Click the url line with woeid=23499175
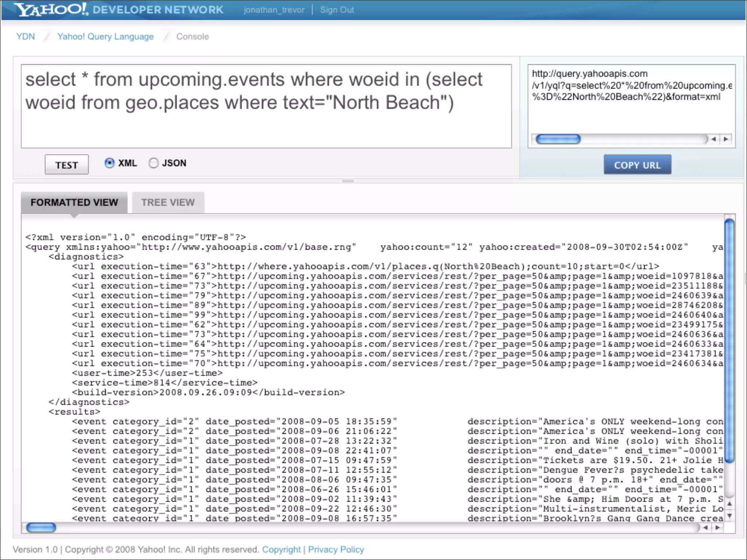This screenshot has width=747, height=560. click(x=398, y=324)
